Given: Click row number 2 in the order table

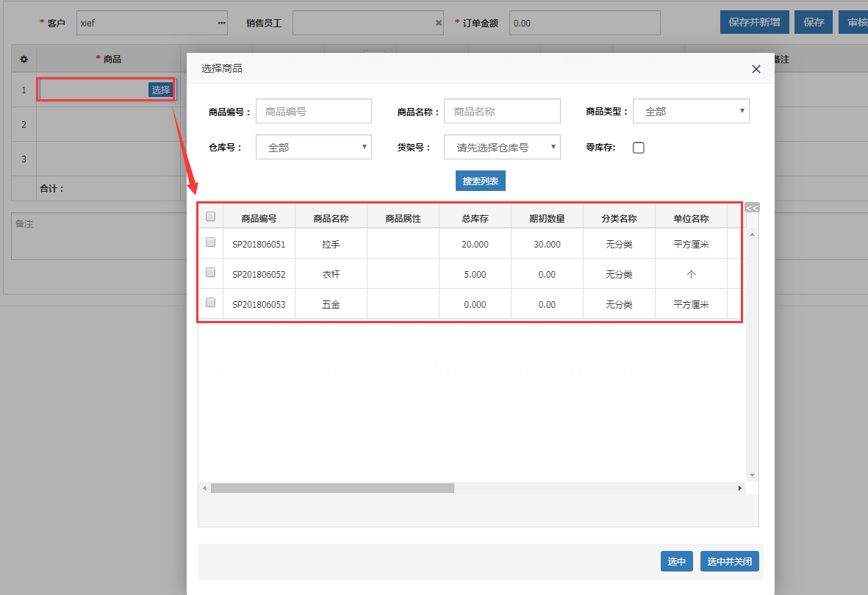Looking at the screenshot, I should coord(24,125).
